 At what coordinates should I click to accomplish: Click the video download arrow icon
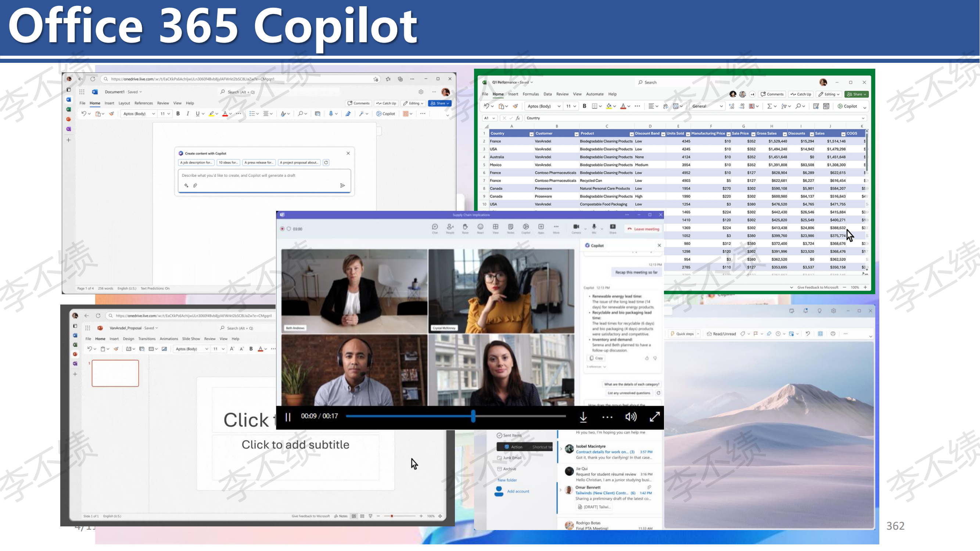coord(583,417)
